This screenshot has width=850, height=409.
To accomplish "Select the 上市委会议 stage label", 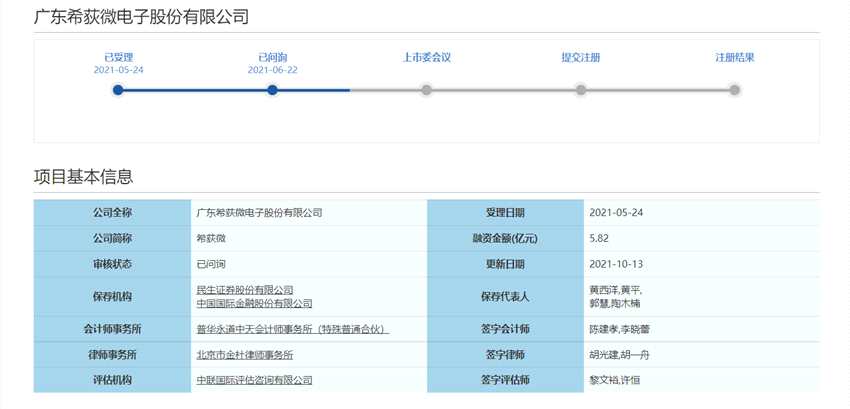I will click(x=427, y=57).
